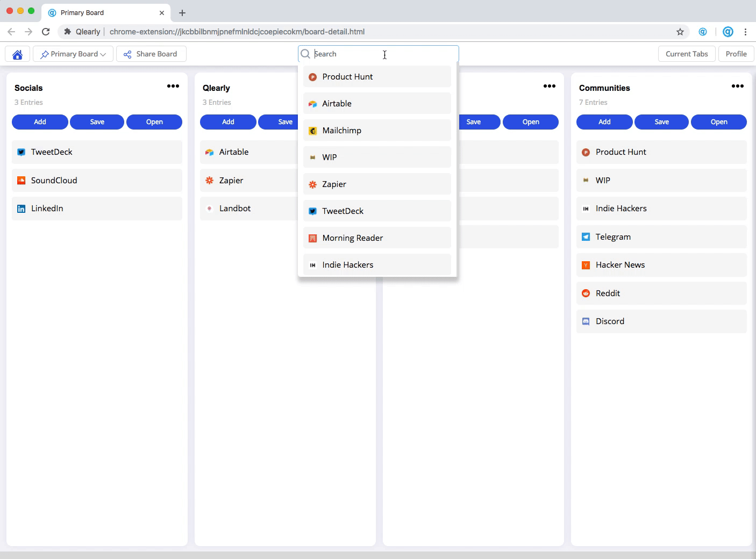Screen dimensions: 756x559
Task: Open Landbot entry in Qlearly column
Action: coord(249,209)
